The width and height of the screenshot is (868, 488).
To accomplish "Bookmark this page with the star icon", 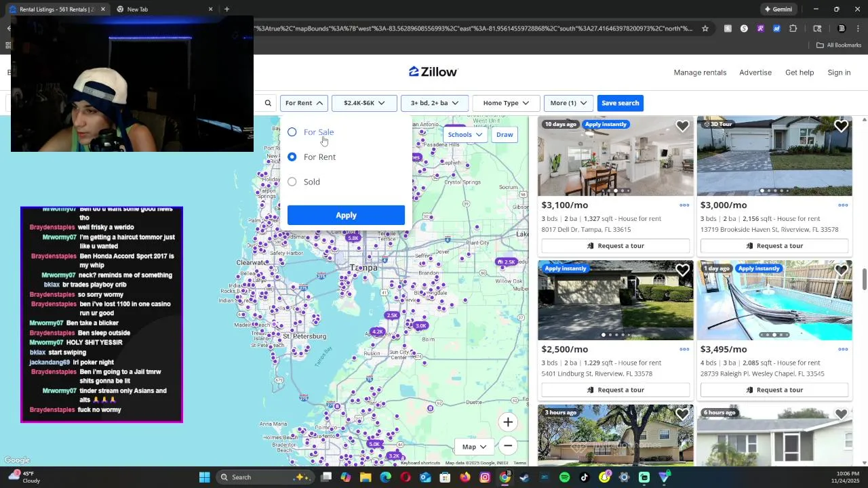I will (705, 28).
